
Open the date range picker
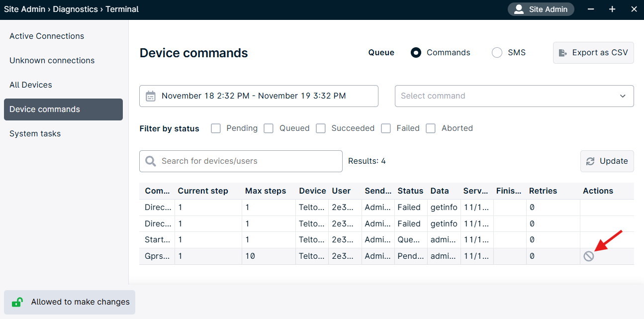point(259,96)
